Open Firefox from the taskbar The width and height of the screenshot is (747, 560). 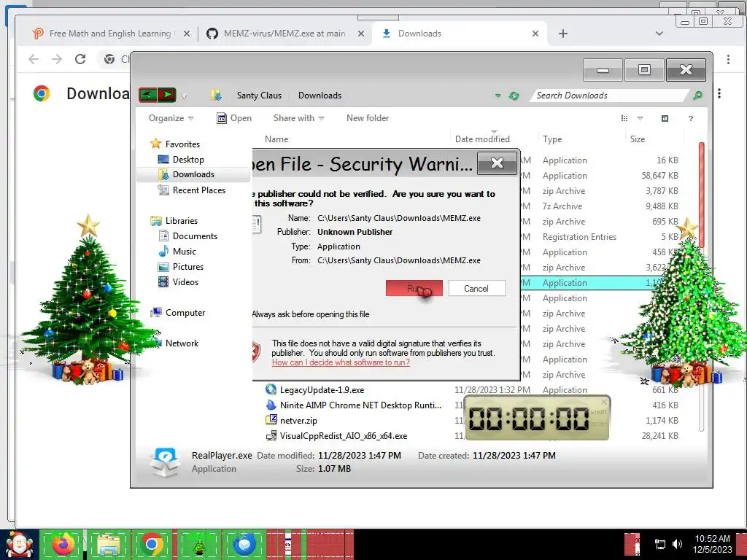(x=63, y=544)
